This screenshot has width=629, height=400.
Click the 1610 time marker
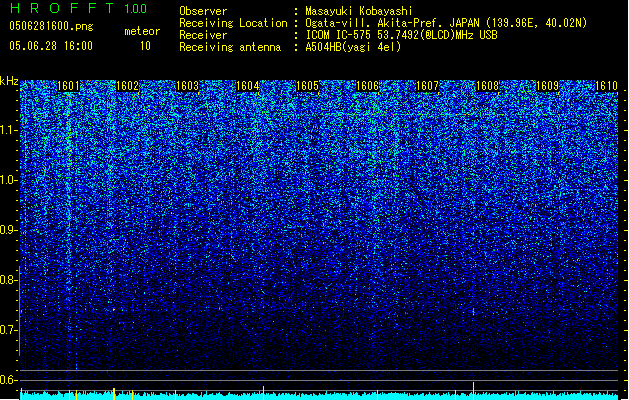point(606,86)
